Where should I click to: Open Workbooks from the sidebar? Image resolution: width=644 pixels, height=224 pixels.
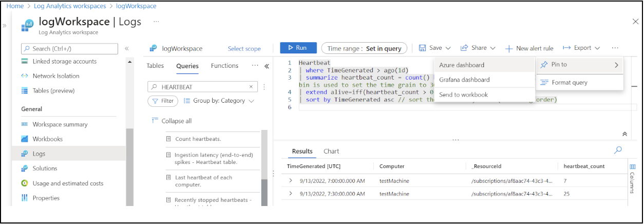[x=47, y=139]
